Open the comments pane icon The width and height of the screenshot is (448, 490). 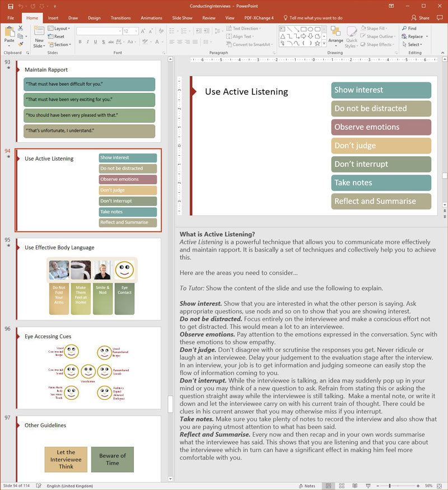coord(440,17)
